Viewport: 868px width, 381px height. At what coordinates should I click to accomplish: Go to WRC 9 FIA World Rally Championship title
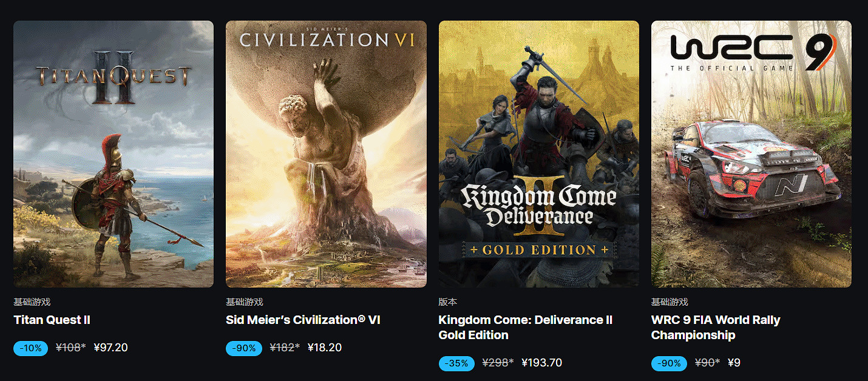716,327
